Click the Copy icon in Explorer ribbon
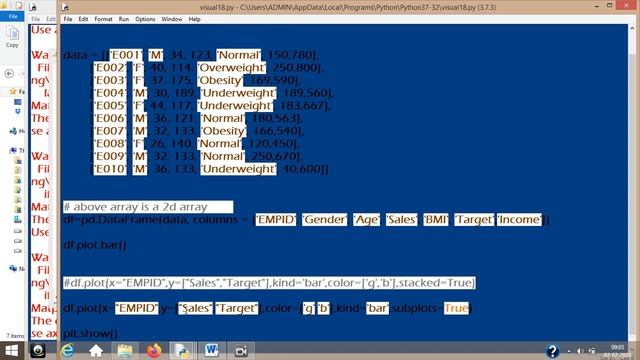This screenshot has width=640, height=360. click(x=12, y=37)
